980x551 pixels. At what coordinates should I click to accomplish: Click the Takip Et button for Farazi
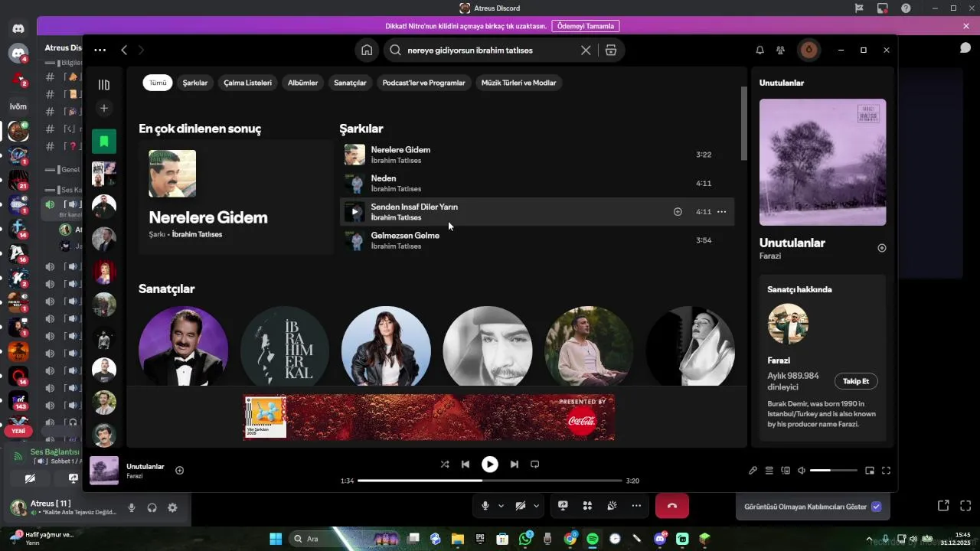pyautogui.click(x=856, y=381)
